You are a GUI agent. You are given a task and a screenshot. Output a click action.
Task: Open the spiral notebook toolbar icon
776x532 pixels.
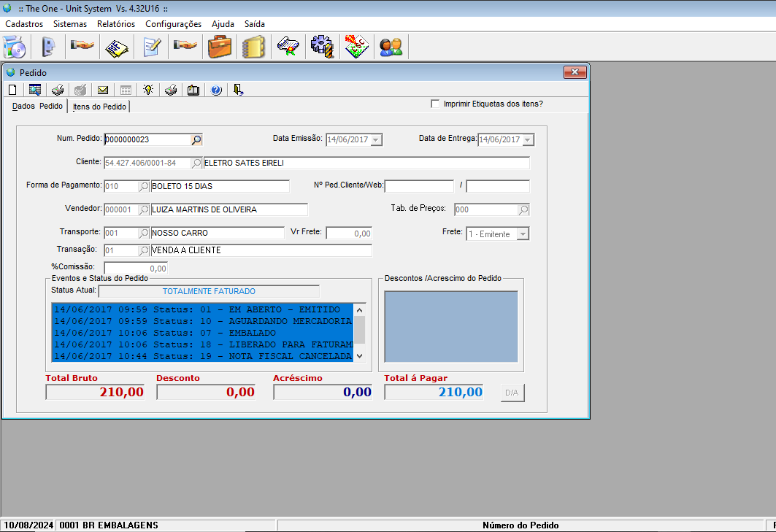pyautogui.click(x=254, y=47)
